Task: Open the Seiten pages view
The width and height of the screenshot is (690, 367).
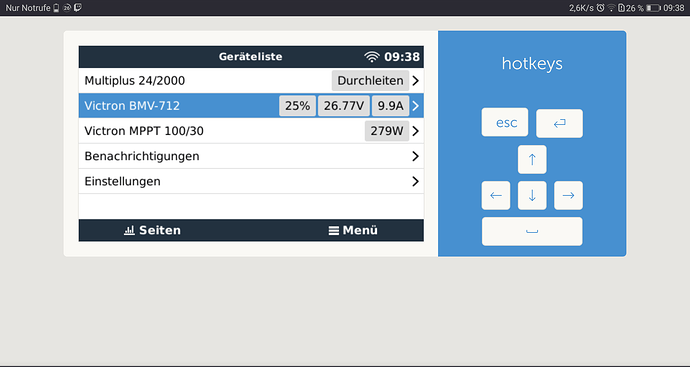Action: [152, 230]
